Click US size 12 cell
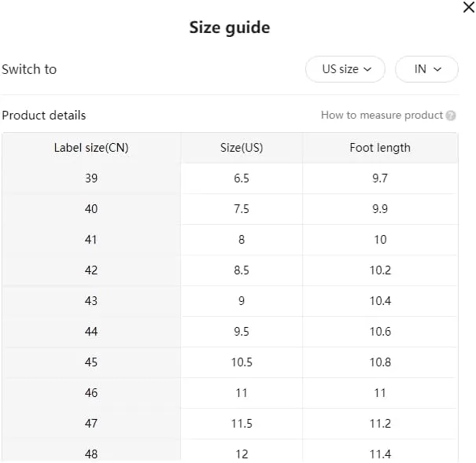 (x=242, y=451)
